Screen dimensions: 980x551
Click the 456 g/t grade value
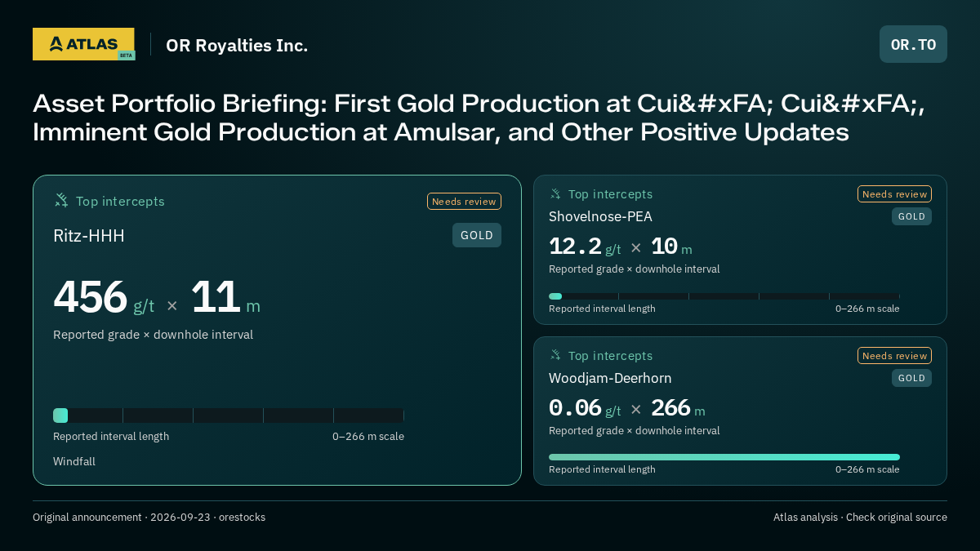(x=104, y=297)
